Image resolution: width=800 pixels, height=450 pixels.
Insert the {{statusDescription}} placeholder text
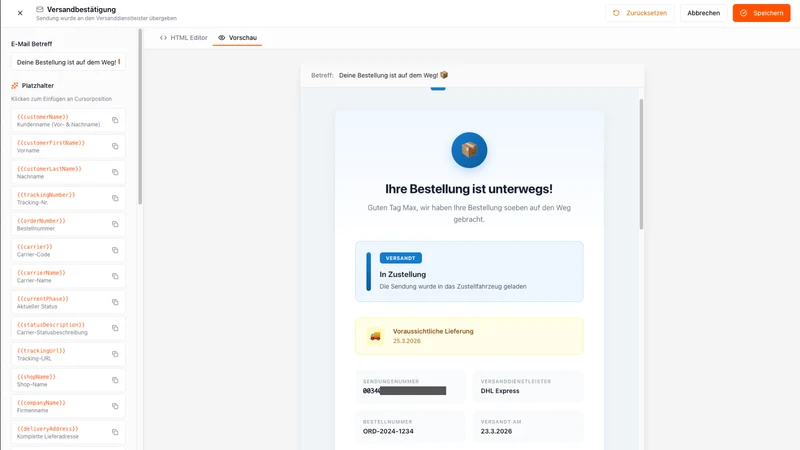point(51,325)
